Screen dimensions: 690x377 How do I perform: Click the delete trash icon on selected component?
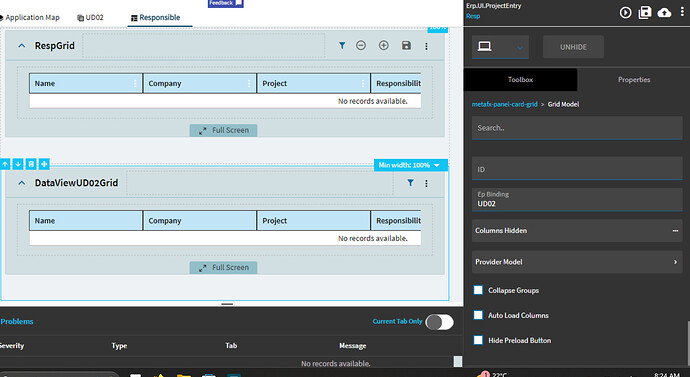pyautogui.click(x=31, y=164)
